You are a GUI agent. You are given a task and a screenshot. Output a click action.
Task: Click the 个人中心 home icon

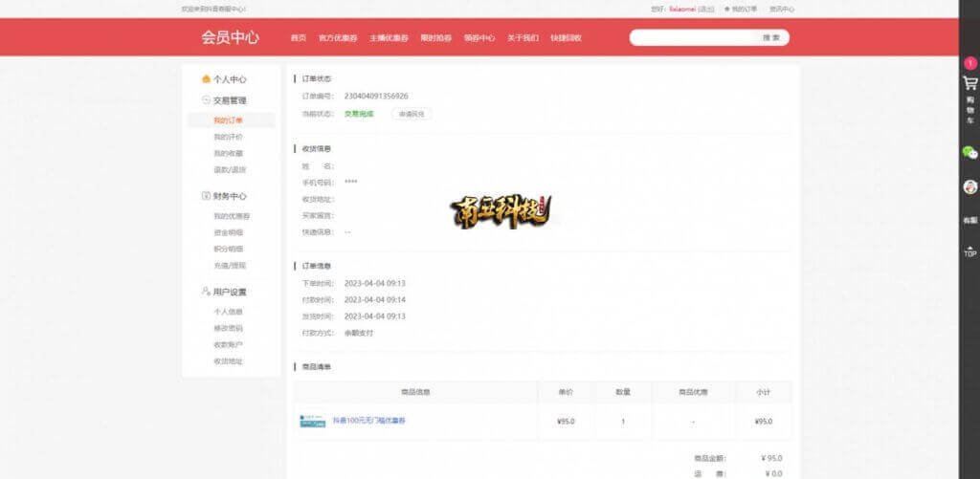point(206,79)
